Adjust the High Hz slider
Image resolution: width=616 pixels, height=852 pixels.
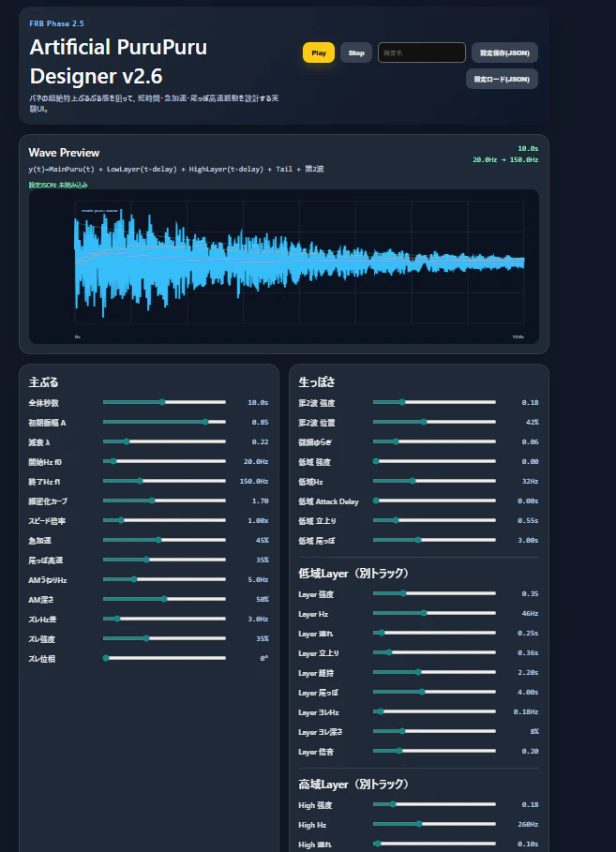[434, 824]
